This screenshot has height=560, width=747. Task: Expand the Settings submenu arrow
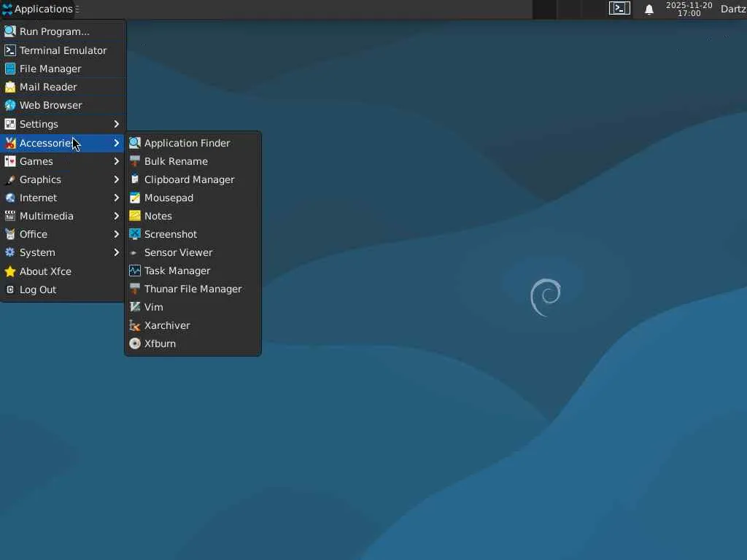(x=116, y=124)
